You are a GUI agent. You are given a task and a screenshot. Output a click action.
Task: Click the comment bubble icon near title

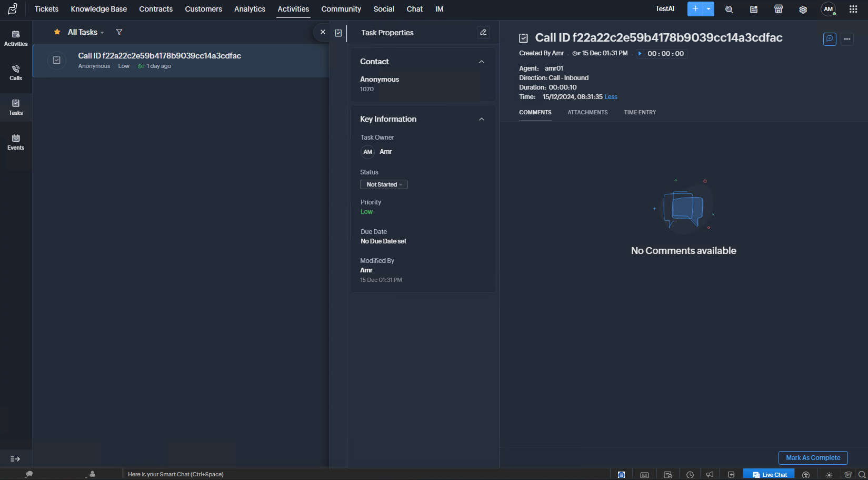click(x=830, y=39)
